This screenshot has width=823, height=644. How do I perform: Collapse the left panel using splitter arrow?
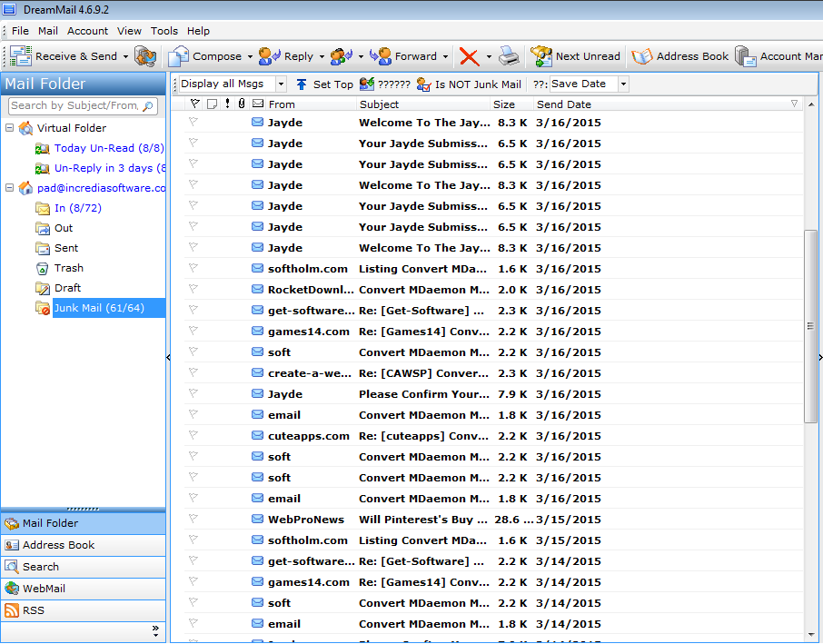[168, 358]
